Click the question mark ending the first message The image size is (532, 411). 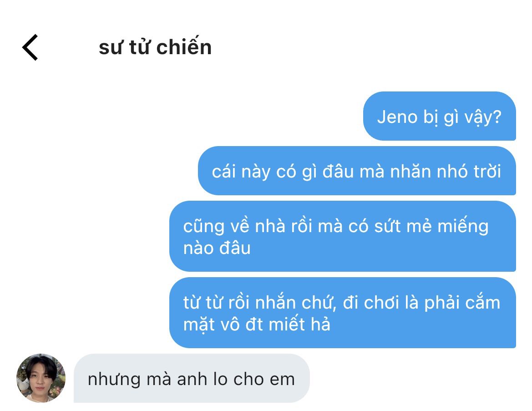pos(497,117)
